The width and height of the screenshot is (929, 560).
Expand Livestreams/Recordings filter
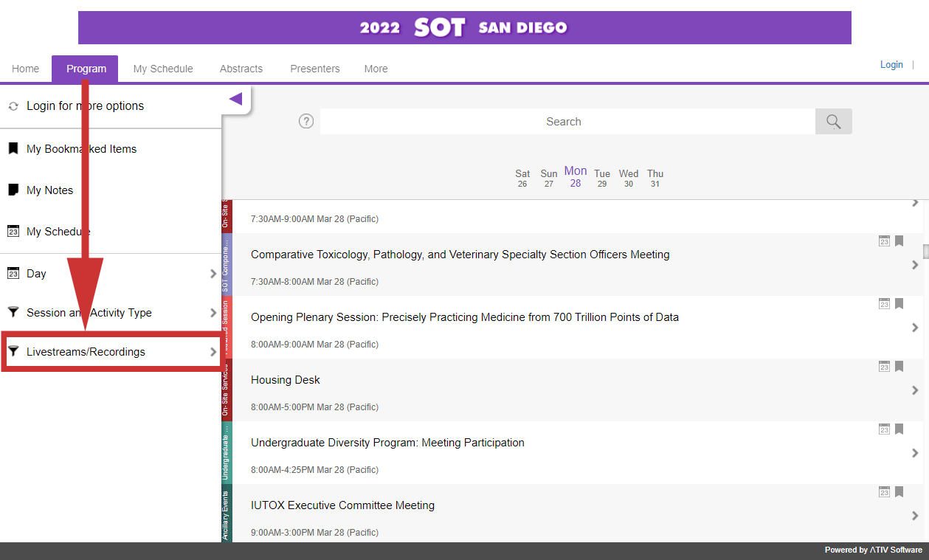(111, 352)
